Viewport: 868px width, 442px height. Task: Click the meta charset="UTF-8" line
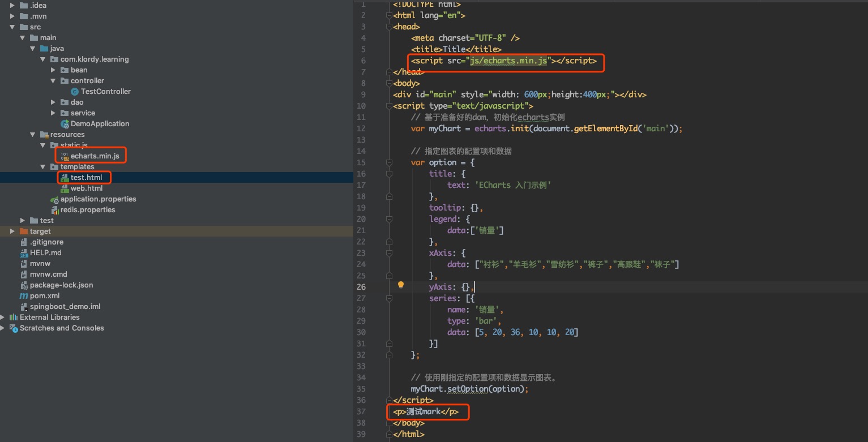click(465, 38)
